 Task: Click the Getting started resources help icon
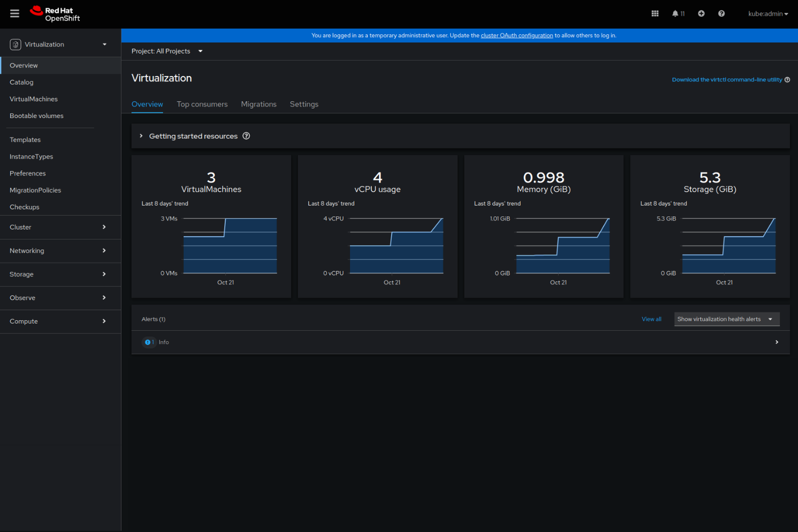[246, 136]
